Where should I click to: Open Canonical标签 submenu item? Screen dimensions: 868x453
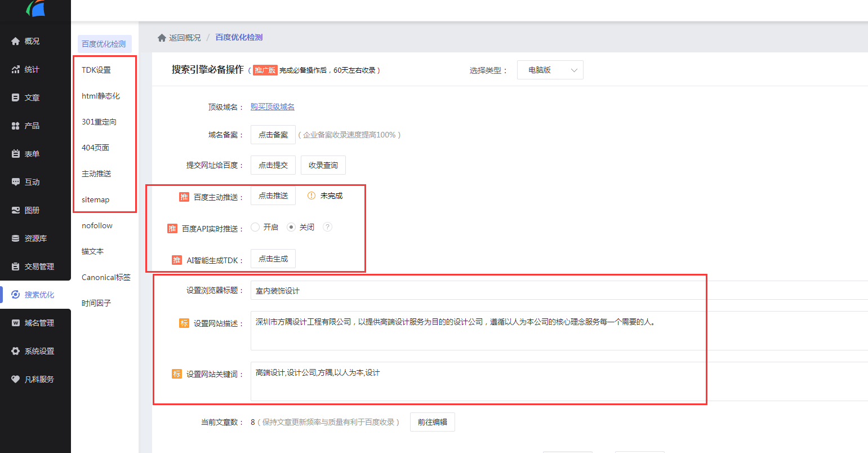click(x=106, y=277)
